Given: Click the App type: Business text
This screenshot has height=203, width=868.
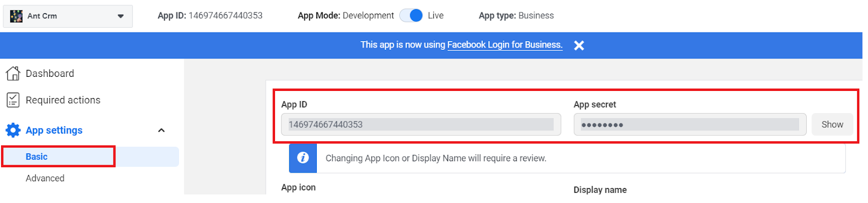Looking at the screenshot, I should click(516, 16).
